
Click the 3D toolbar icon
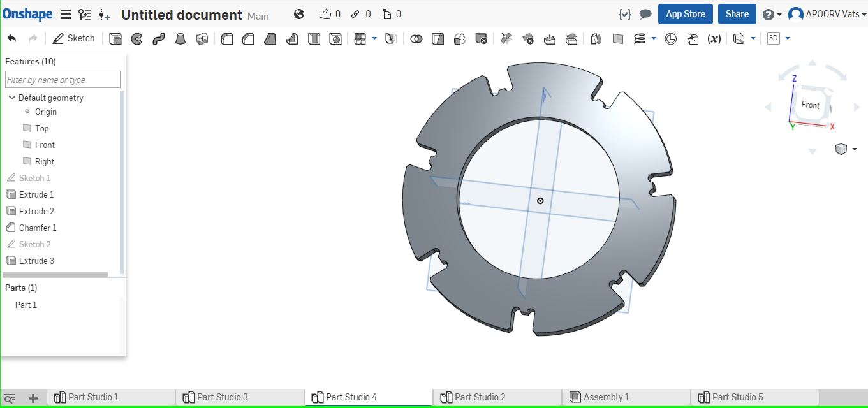click(774, 38)
